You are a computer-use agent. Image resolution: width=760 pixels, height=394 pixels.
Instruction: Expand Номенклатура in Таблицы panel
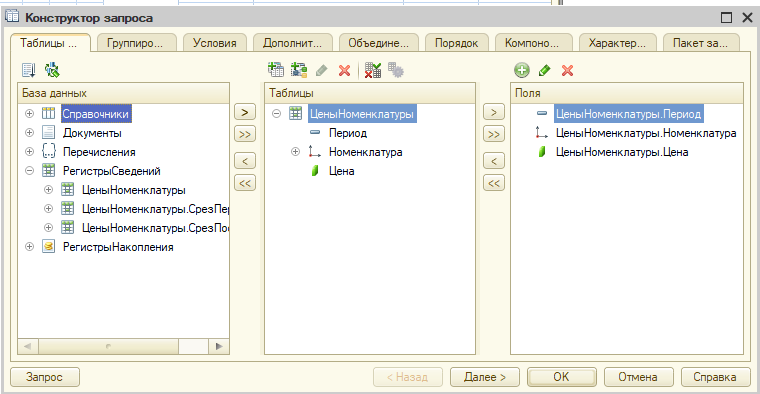pyautogui.click(x=295, y=152)
